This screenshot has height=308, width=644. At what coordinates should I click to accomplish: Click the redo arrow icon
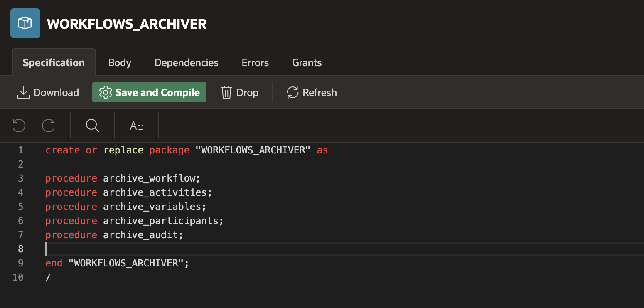[49, 125]
